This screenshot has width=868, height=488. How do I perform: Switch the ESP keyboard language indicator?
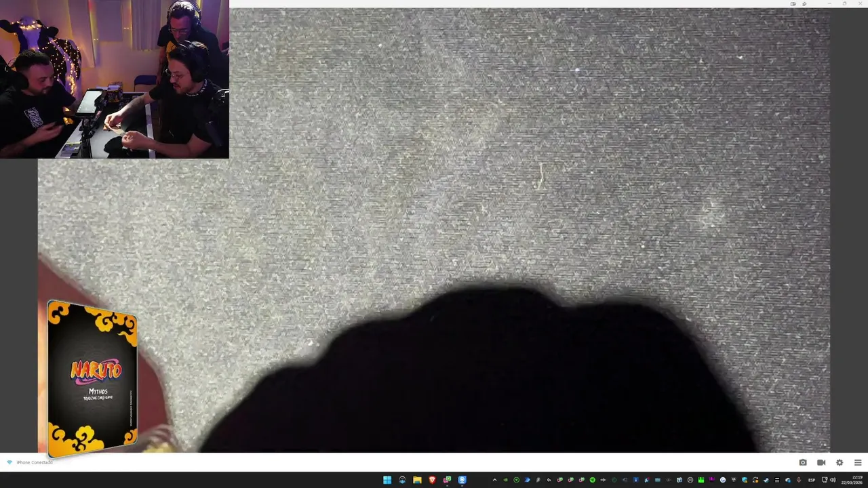(x=812, y=480)
